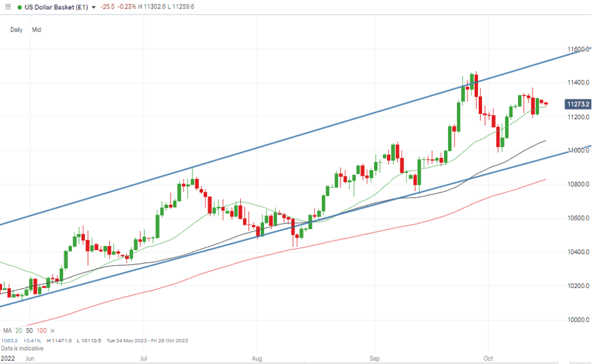Screen dimensions: 592x364
Task: Click the 10600.0 price axis label
Action: tap(578, 218)
